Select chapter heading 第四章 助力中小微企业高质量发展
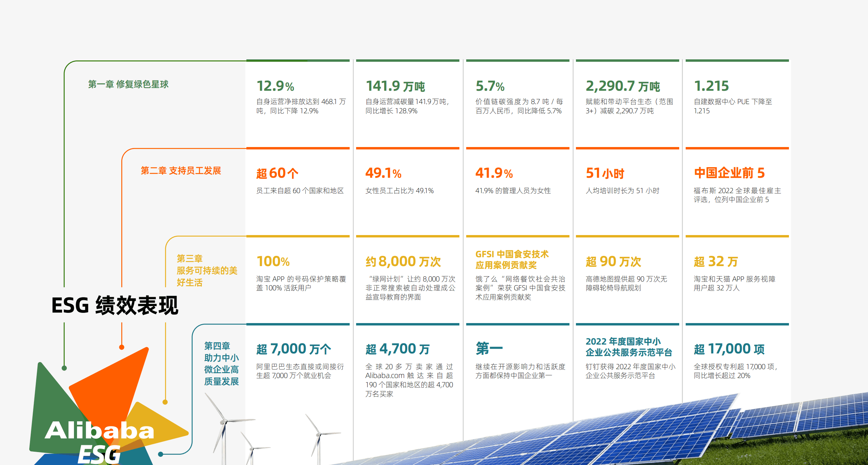The image size is (868, 465). (x=222, y=364)
